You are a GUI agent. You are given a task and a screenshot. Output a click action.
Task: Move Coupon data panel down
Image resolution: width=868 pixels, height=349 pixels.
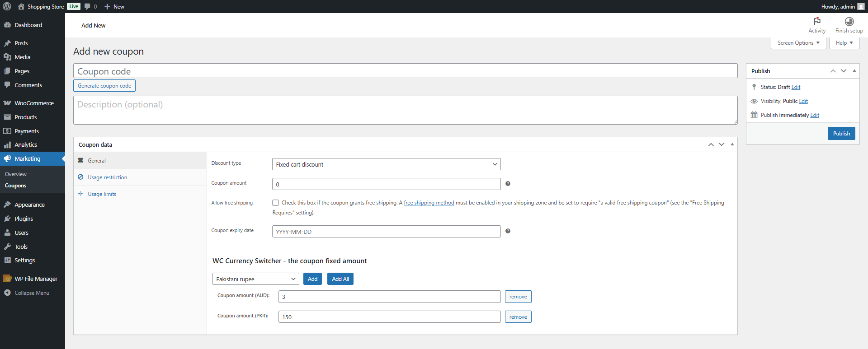coord(722,144)
